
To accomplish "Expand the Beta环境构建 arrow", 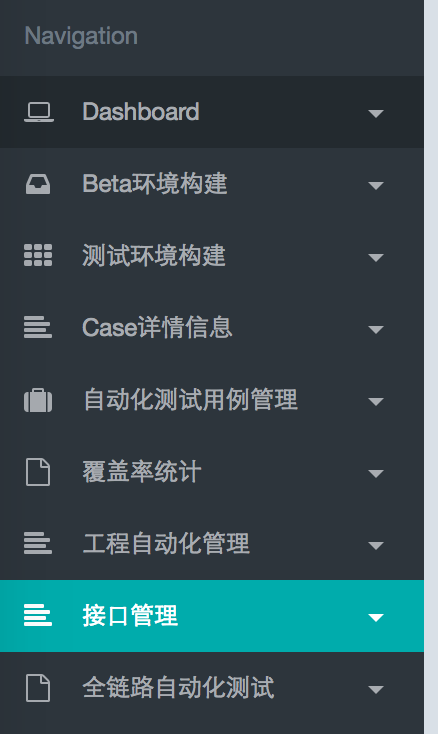I will click(x=376, y=185).
